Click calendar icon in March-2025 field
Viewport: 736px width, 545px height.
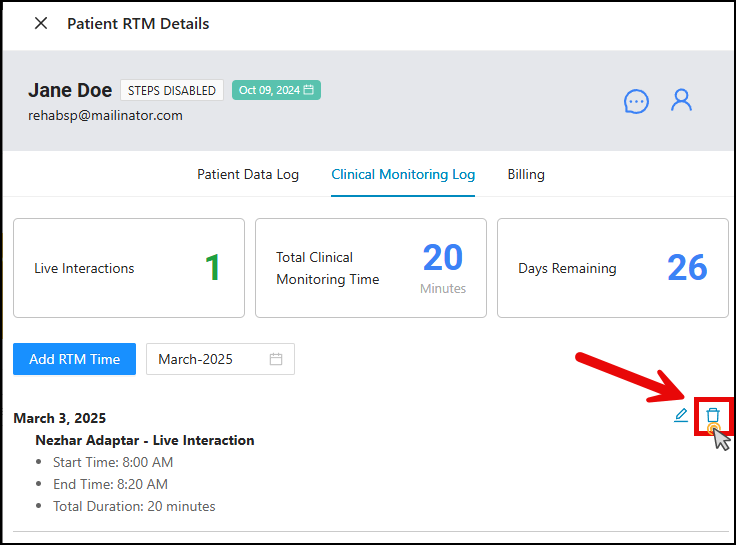coord(276,359)
